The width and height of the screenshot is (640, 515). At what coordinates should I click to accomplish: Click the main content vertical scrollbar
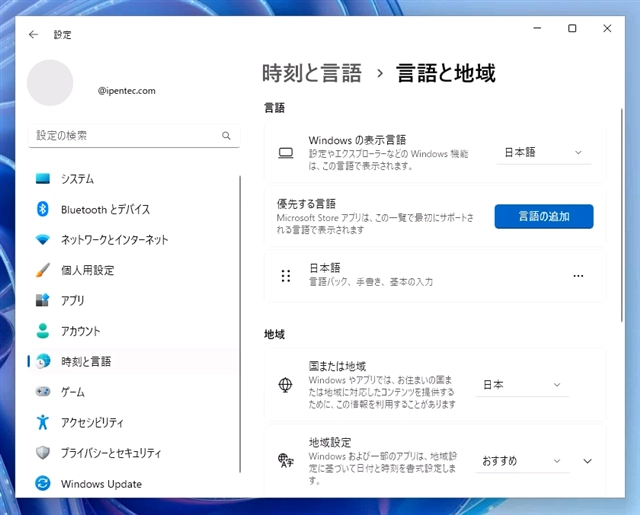click(622, 215)
